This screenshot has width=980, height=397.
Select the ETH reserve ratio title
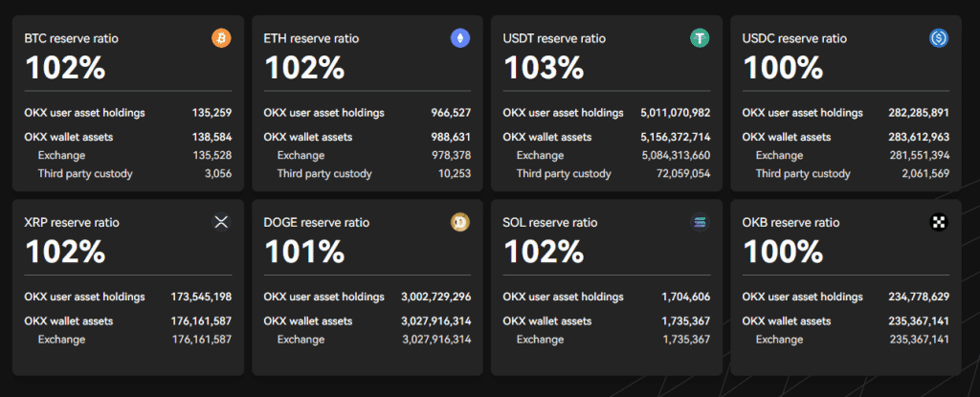tap(311, 39)
